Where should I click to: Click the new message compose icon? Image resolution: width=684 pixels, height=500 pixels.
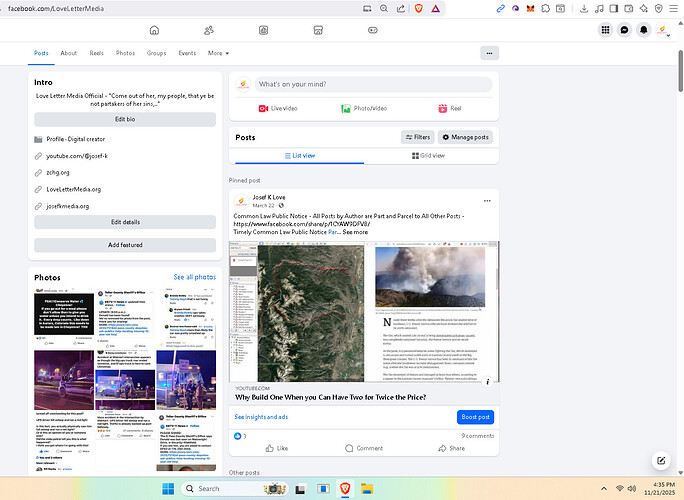660,460
